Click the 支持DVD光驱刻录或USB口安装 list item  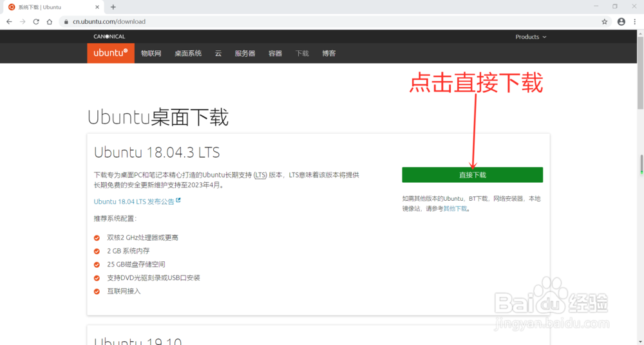tap(154, 278)
